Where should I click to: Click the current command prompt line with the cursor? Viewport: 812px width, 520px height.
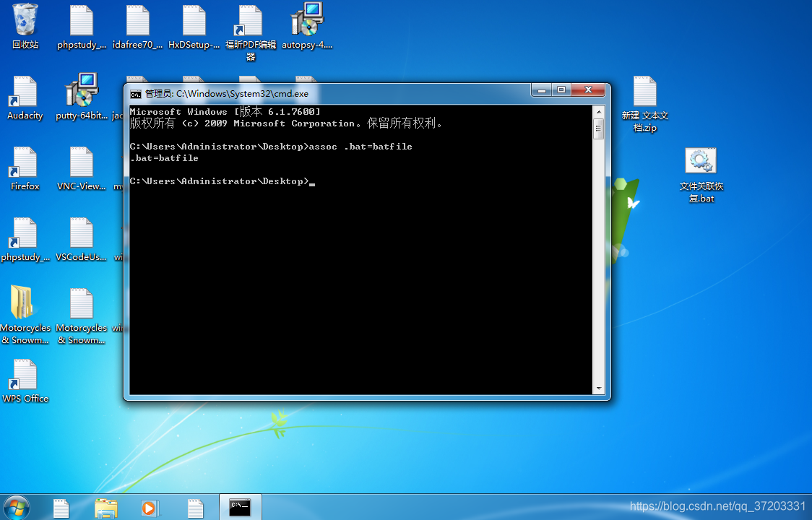pyautogui.click(x=223, y=181)
